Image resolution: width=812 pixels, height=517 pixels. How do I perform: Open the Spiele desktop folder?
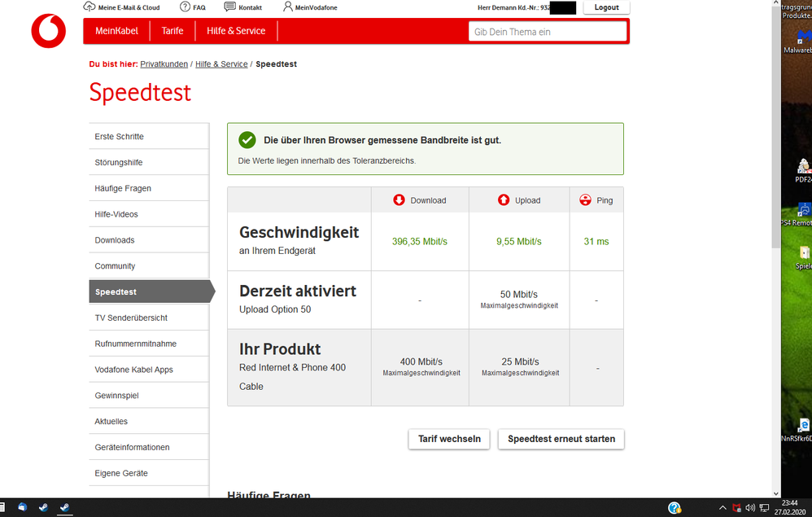coord(804,257)
